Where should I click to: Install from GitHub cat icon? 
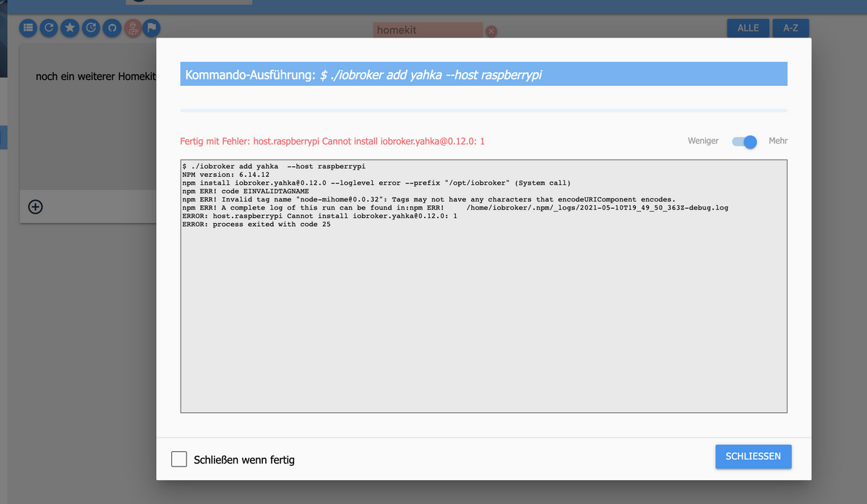[x=111, y=28]
